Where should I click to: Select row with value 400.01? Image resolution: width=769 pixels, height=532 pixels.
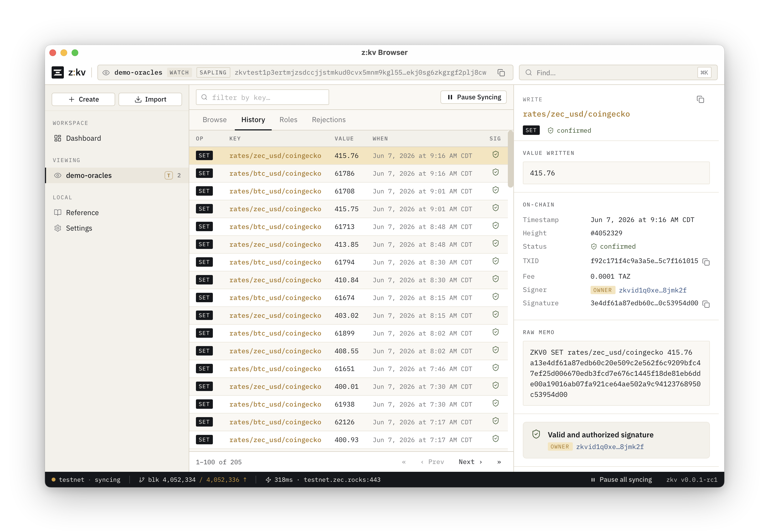(348, 386)
